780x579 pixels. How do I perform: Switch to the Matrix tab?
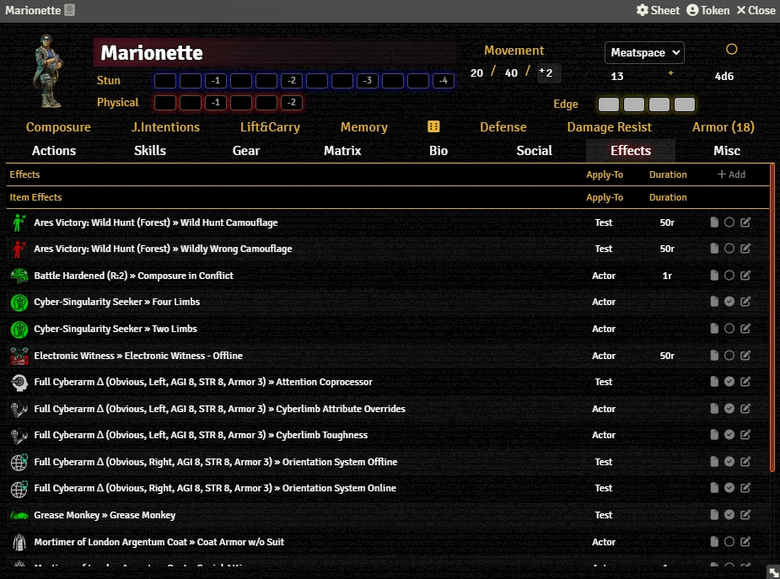point(342,151)
